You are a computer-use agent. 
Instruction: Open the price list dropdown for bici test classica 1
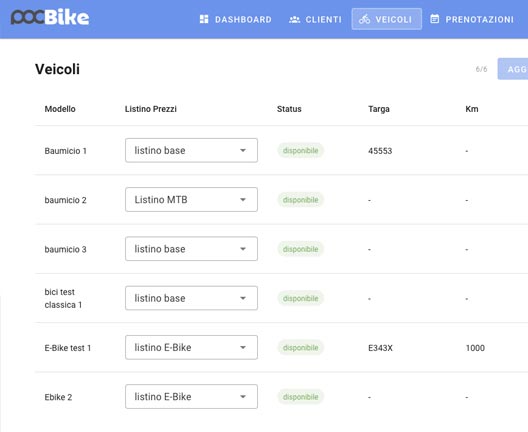(191, 298)
